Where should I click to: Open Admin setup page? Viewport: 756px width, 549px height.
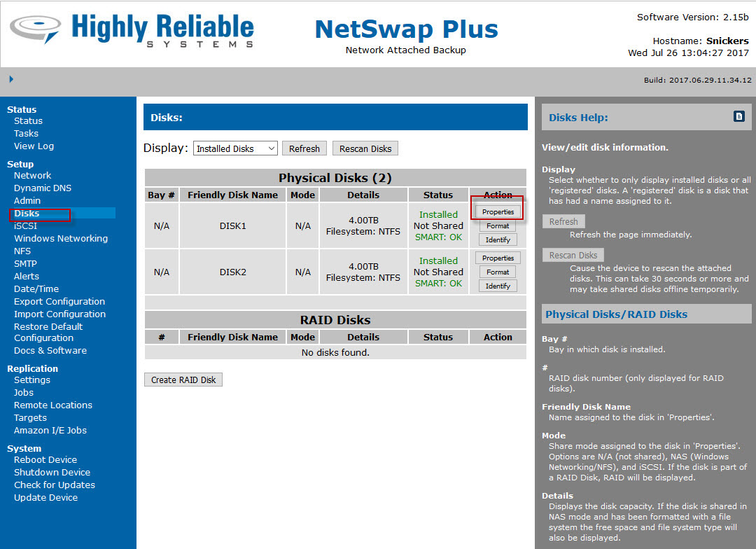[x=27, y=201]
